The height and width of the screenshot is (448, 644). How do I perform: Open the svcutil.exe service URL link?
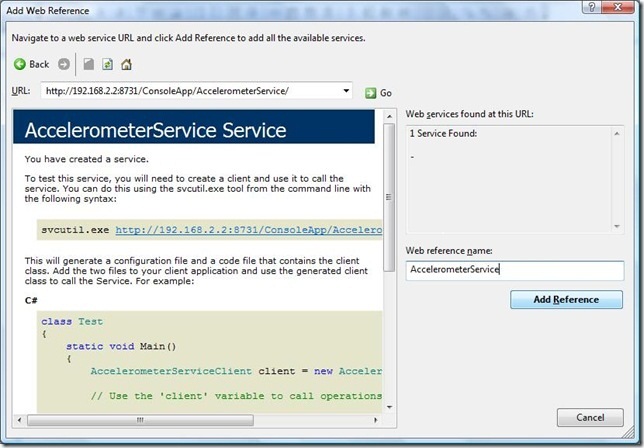248,230
